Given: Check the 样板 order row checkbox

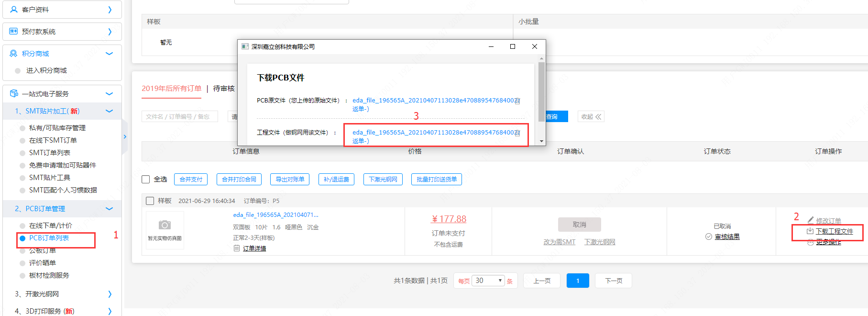Looking at the screenshot, I should [x=150, y=201].
